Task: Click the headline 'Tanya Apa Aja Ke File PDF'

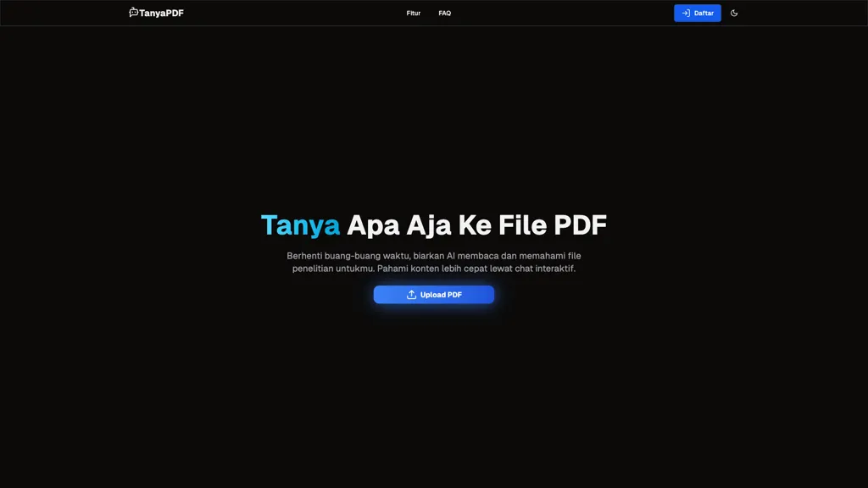Action: point(433,225)
